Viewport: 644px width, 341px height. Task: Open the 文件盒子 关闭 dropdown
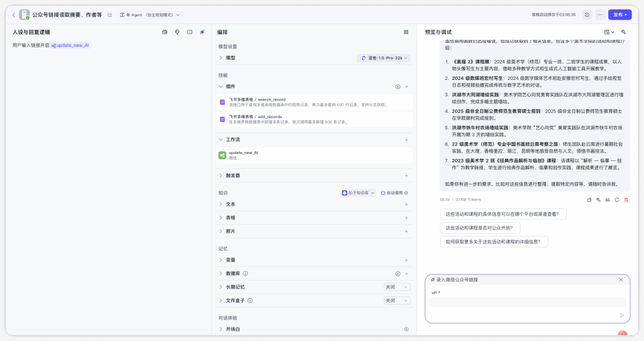click(397, 300)
